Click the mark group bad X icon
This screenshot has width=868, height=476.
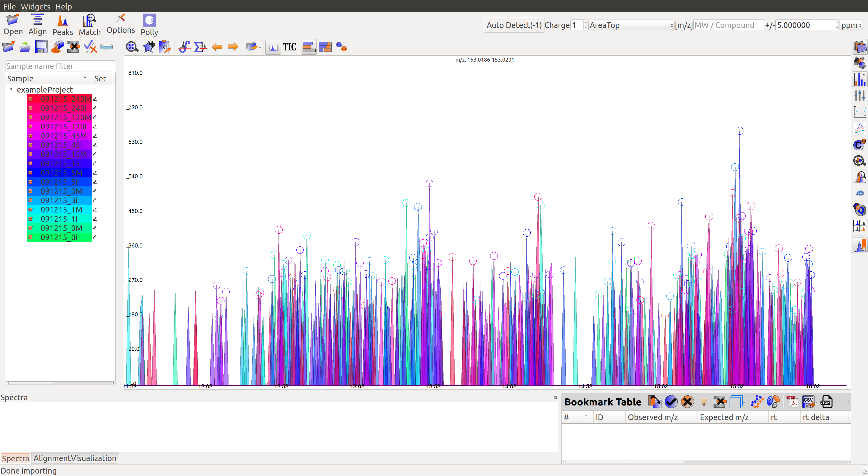(x=688, y=402)
